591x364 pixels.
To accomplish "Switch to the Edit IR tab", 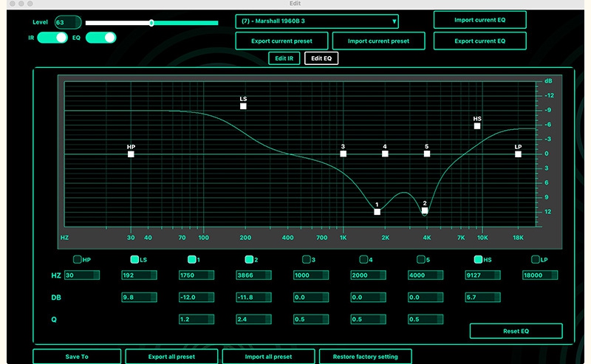I will tap(284, 58).
